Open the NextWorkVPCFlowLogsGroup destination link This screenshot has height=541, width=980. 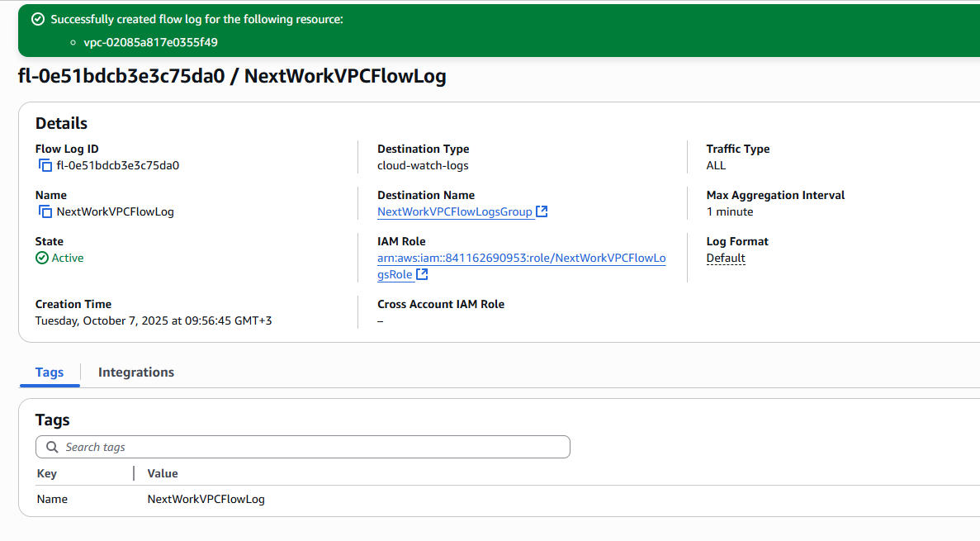tap(454, 211)
